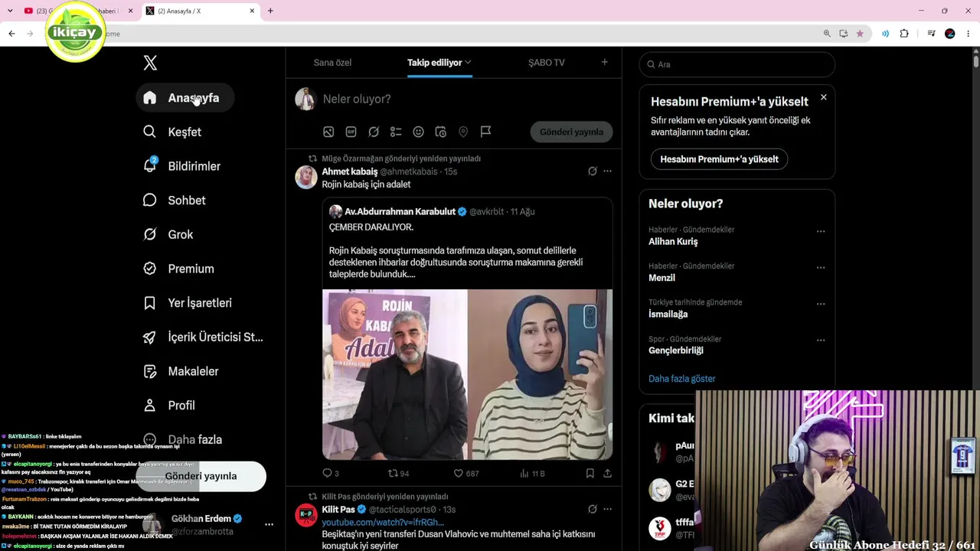Viewport: 980px width, 551px height.
Task: Open more options for Alihan Kuriş trend
Action: tap(821, 231)
